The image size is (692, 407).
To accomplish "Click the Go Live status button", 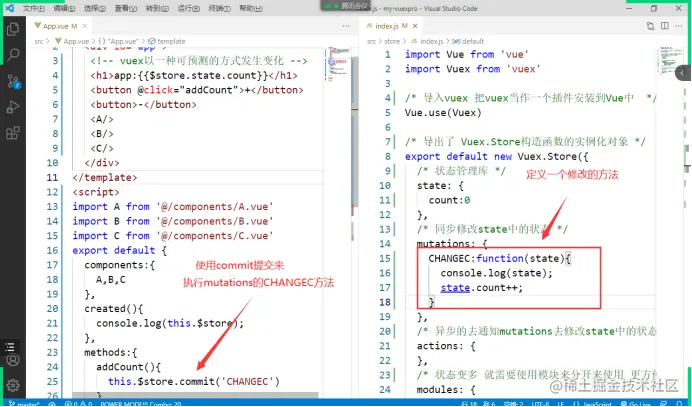I will pyautogui.click(x=638, y=404).
